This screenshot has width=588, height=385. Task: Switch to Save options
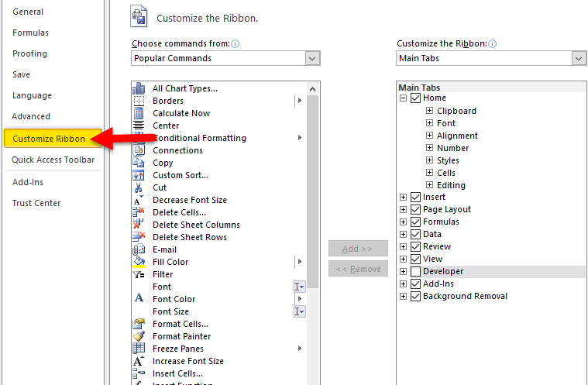[x=21, y=74]
